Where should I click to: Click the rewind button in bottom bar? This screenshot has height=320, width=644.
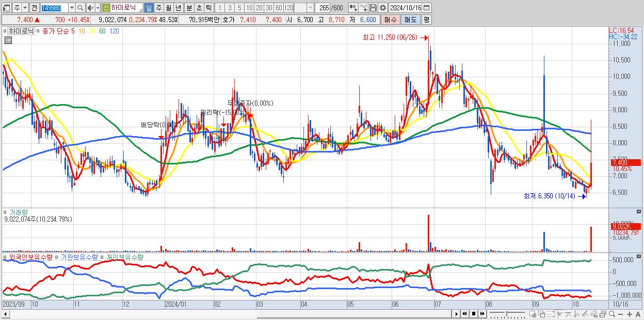pyautogui.click(x=464, y=314)
